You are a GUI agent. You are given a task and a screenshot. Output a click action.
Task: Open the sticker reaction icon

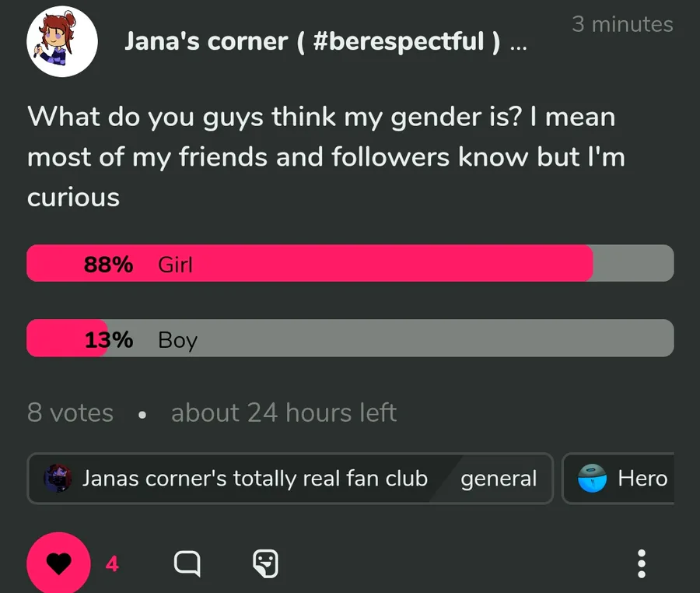[x=265, y=563]
